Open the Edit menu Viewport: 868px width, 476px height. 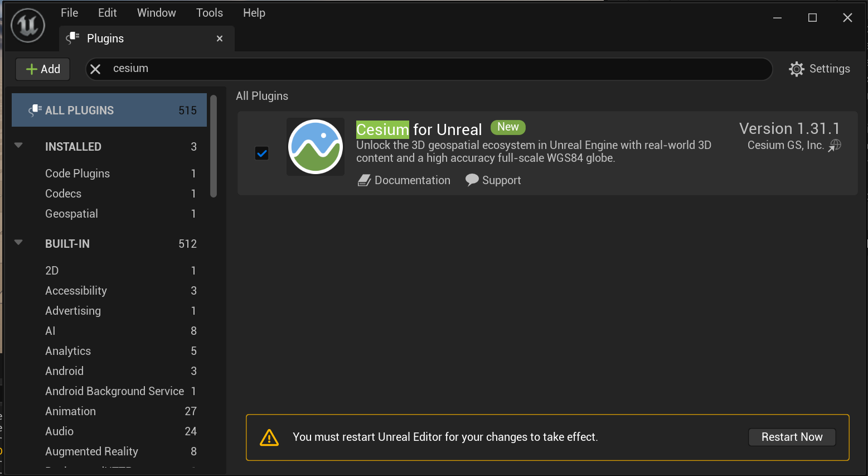click(x=108, y=13)
